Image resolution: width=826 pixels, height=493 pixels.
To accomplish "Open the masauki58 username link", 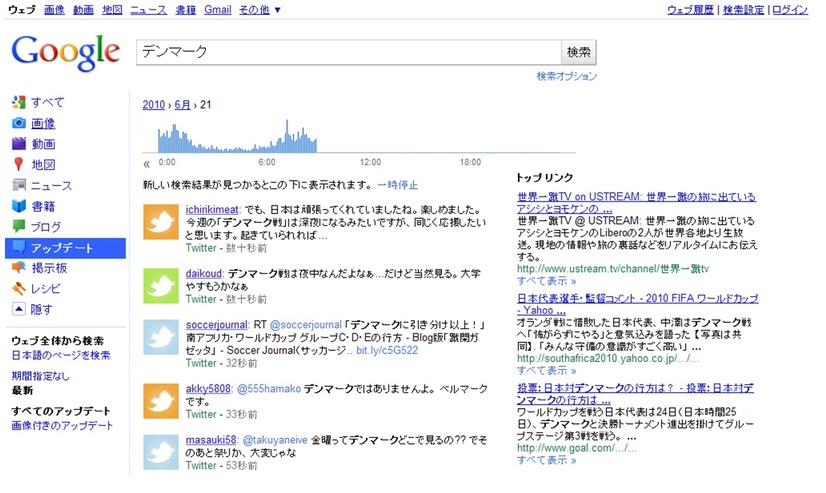I will (x=211, y=440).
